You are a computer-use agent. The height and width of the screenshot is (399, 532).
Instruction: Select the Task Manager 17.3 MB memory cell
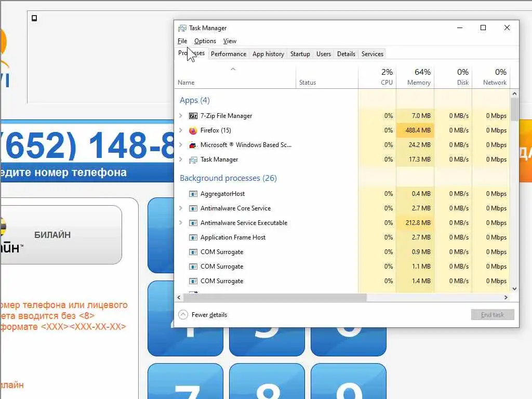click(415, 159)
